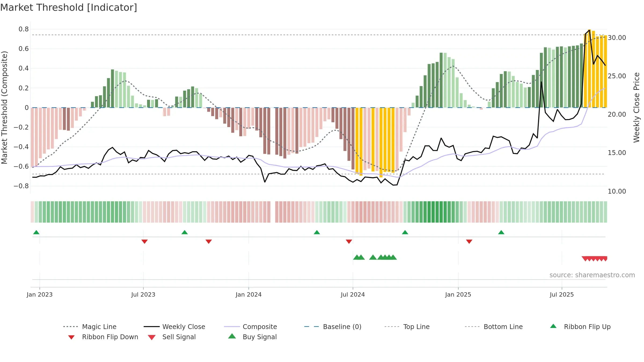Click the 0.8 left axis tick label
This screenshot has height=362, width=644.
[x=24, y=29]
